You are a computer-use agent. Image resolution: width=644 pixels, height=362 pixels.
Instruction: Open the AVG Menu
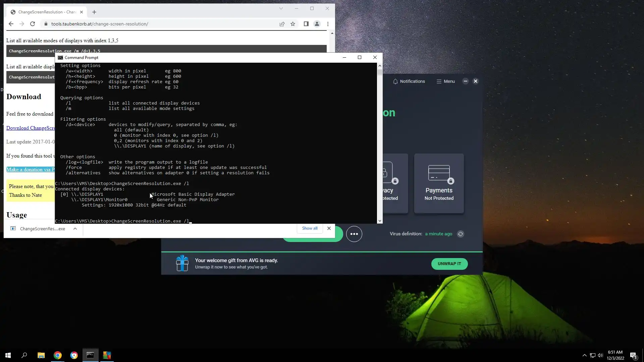445,81
